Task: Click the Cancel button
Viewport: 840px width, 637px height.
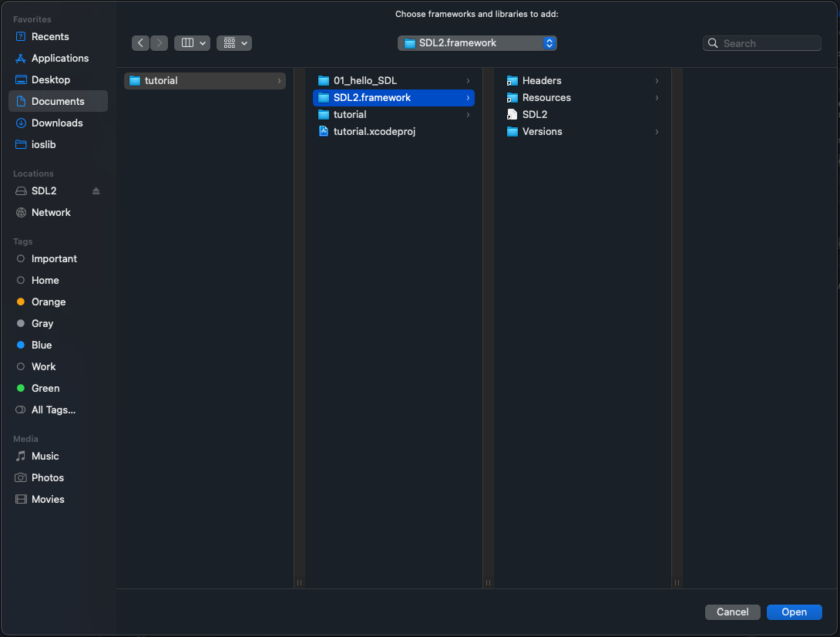Action: tap(732, 612)
